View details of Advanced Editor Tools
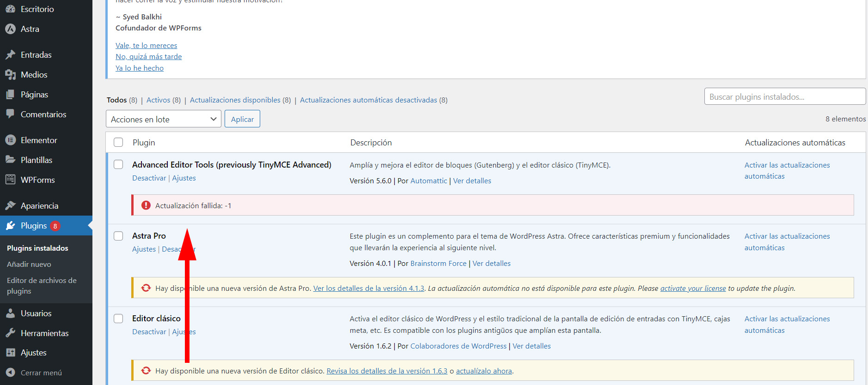868x385 pixels. pyautogui.click(x=472, y=180)
